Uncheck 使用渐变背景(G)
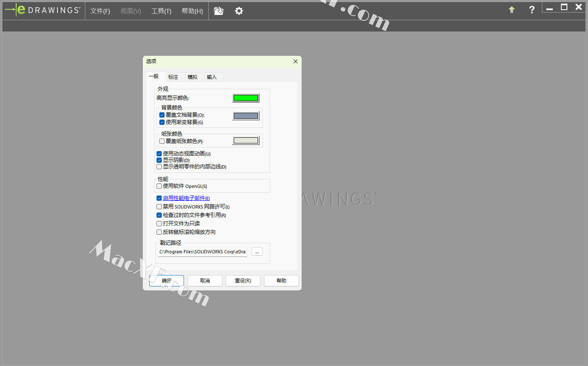This screenshot has width=588, height=366. tap(162, 122)
